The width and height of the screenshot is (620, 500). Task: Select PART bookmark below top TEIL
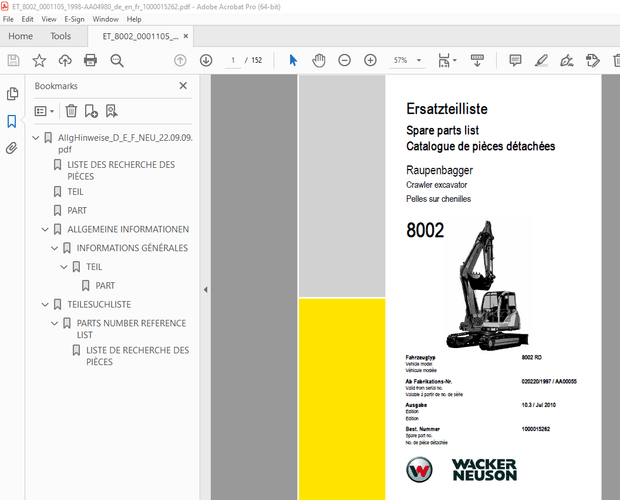77,211
